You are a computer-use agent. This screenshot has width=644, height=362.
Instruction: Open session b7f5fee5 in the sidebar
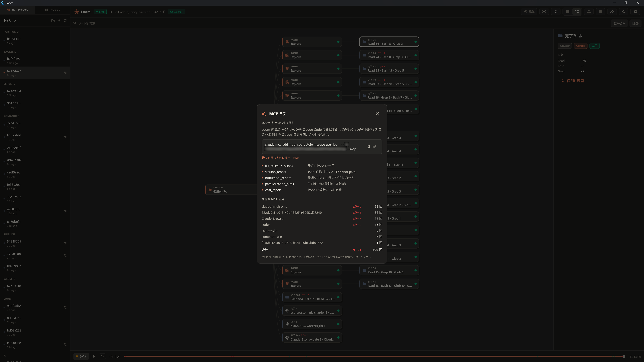coord(35,61)
